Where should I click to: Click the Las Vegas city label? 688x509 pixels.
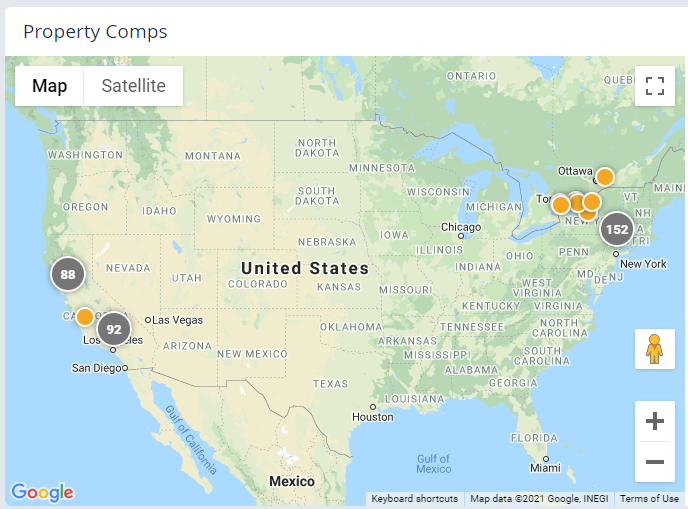click(x=177, y=320)
